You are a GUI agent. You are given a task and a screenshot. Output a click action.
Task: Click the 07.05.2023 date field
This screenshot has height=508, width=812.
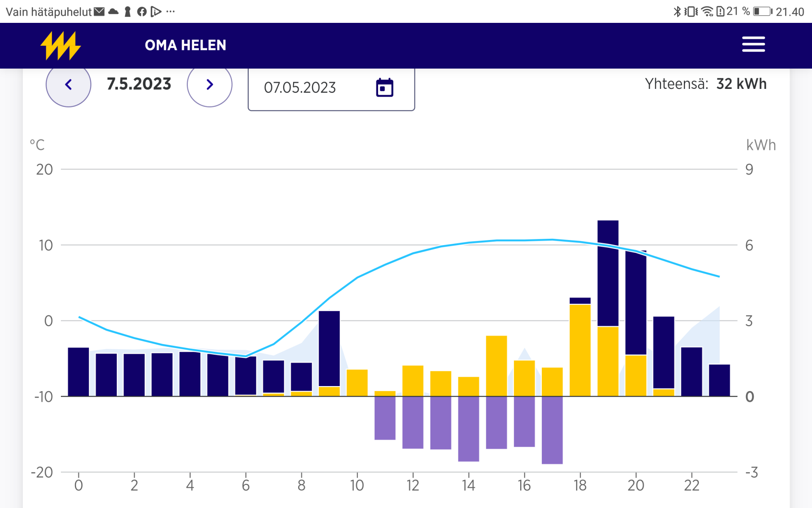click(300, 88)
